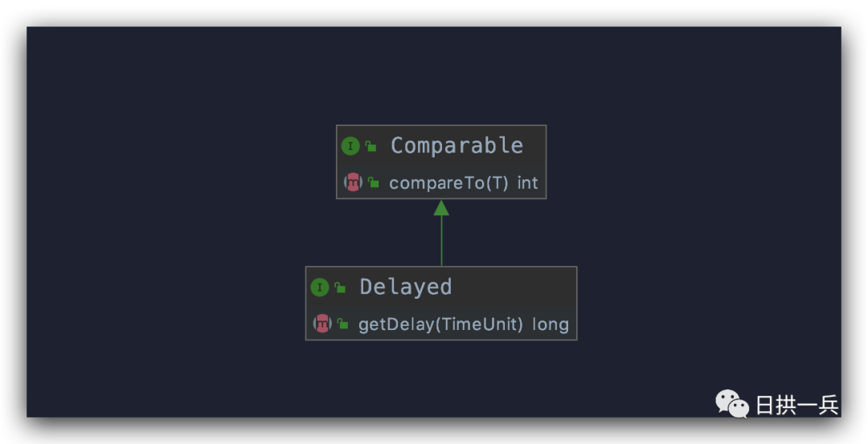This screenshot has width=868, height=444.
Task: Click the method icon beside getDelay(TimeUnit)
Action: (322, 324)
